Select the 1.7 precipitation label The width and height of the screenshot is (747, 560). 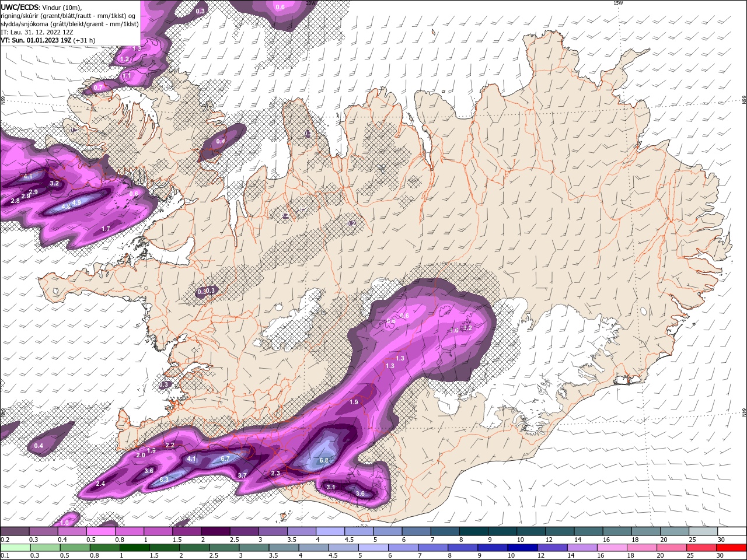click(106, 229)
